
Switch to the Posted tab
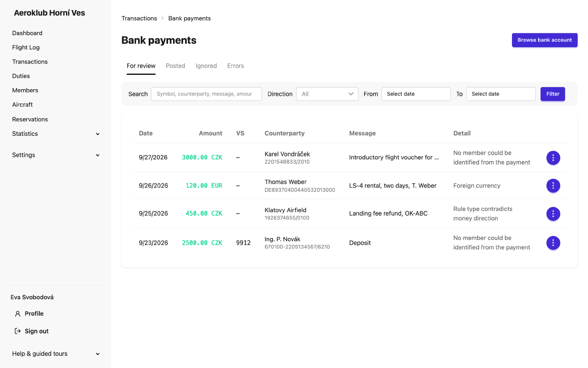176,66
